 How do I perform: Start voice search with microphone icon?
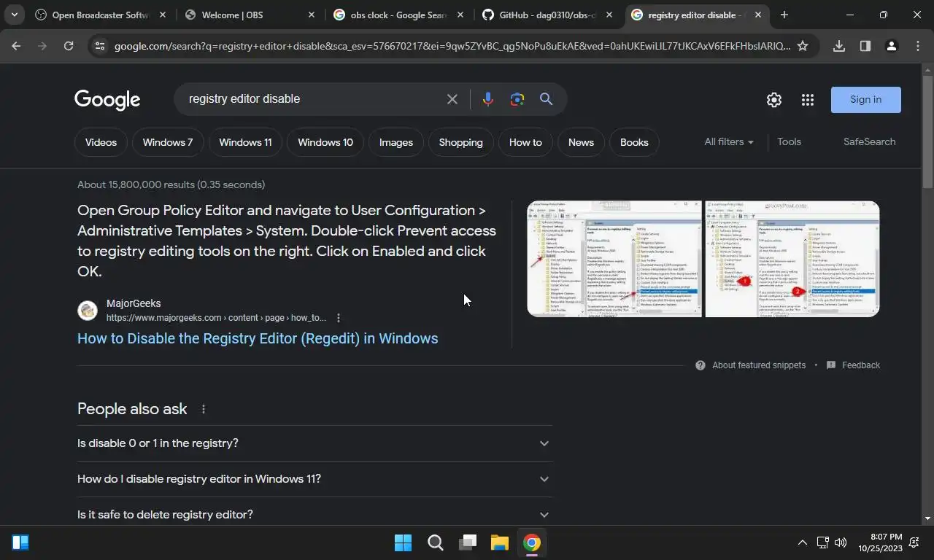487,99
